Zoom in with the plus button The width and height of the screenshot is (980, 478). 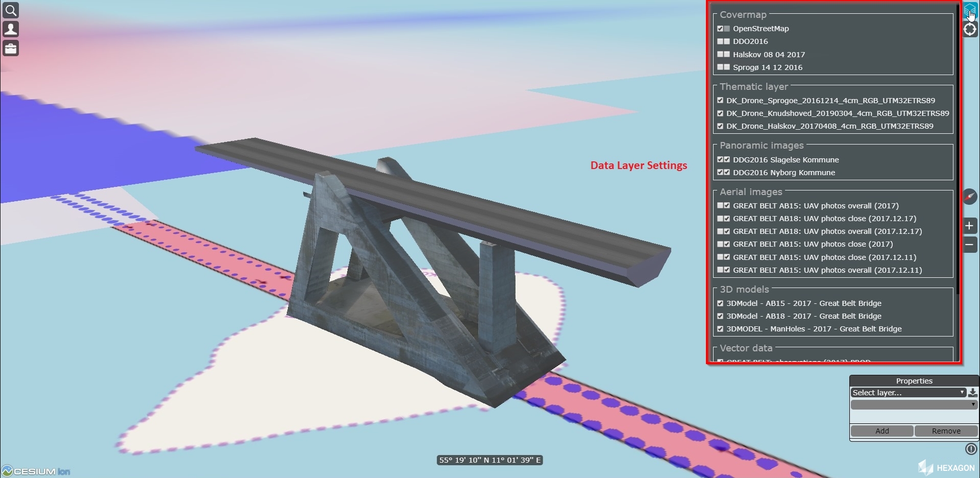click(x=970, y=226)
